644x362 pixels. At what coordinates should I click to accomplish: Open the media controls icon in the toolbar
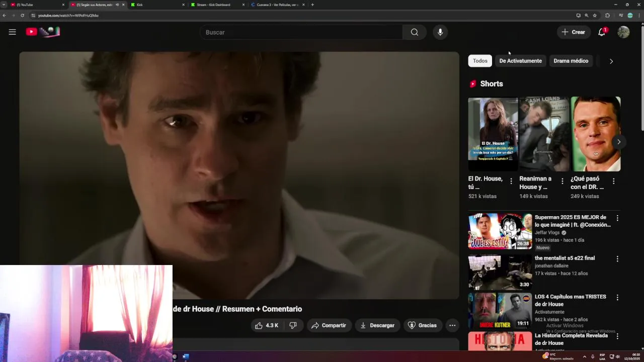tap(621, 16)
